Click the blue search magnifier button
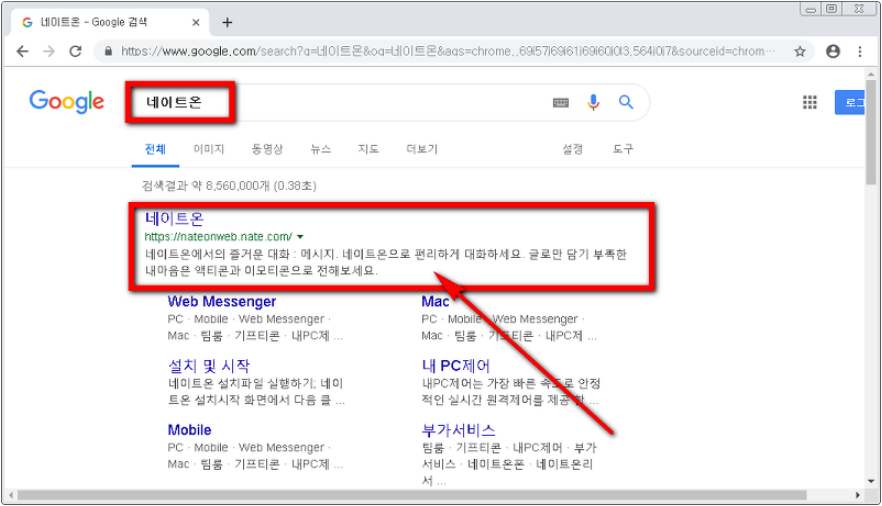882x506 pixels. coord(626,102)
